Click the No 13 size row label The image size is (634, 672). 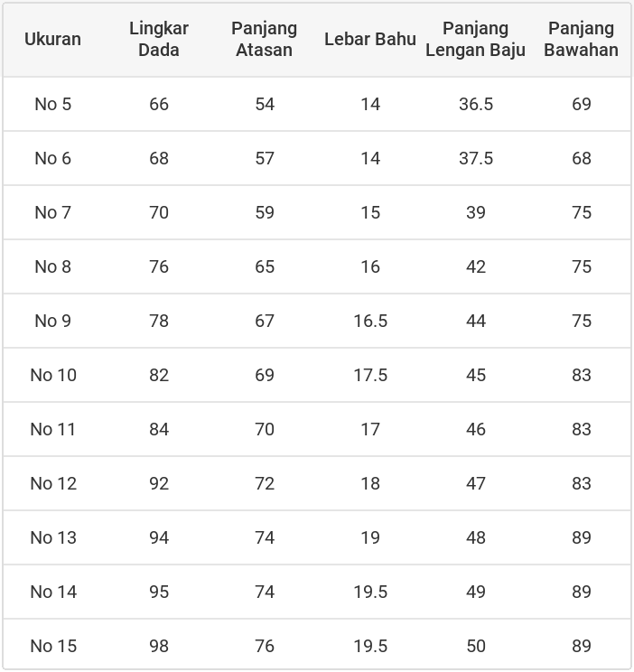coord(53,537)
